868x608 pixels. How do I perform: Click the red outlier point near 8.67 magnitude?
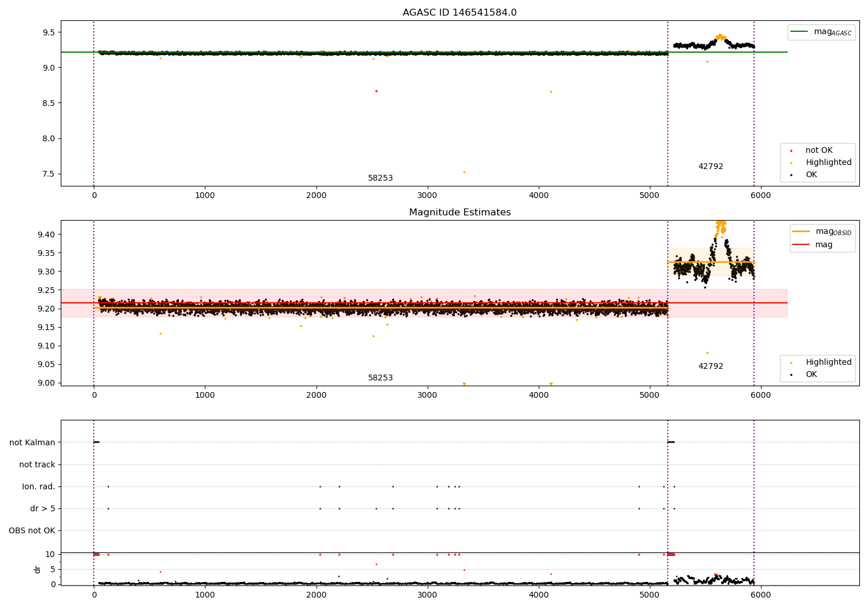pyautogui.click(x=376, y=91)
